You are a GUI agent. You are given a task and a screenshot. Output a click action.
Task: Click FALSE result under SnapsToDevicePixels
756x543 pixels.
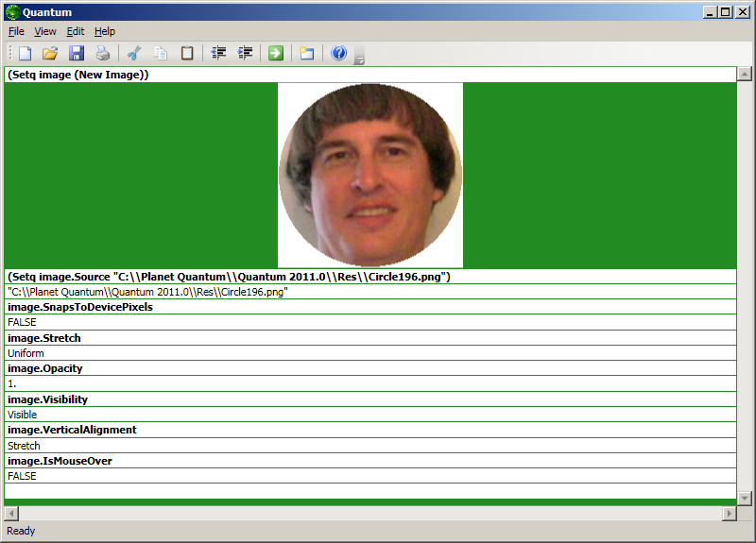(x=370, y=322)
